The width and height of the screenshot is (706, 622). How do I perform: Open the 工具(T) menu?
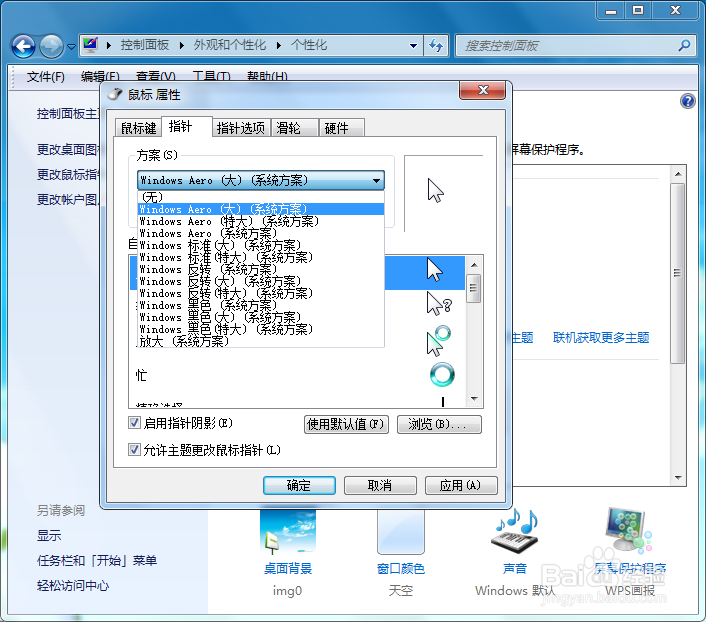(211, 77)
